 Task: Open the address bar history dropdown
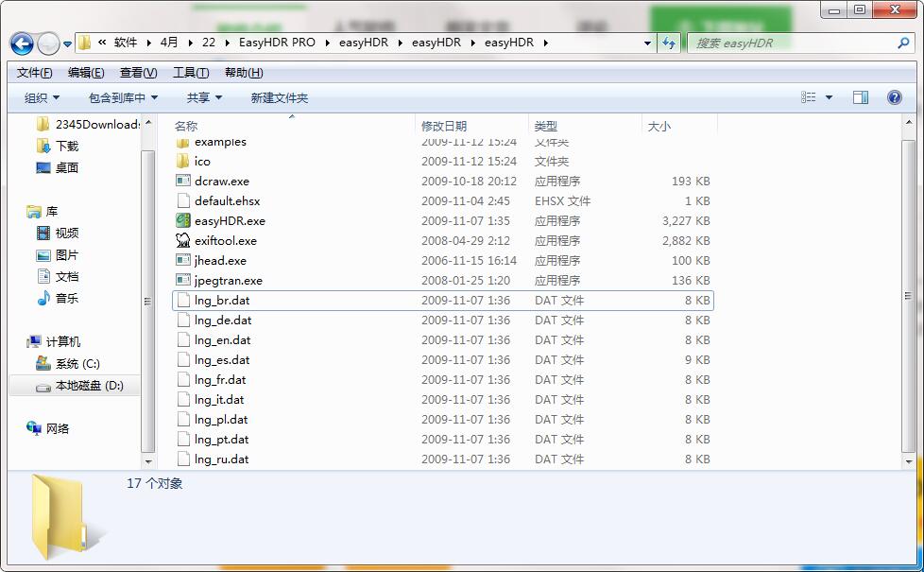(x=647, y=43)
